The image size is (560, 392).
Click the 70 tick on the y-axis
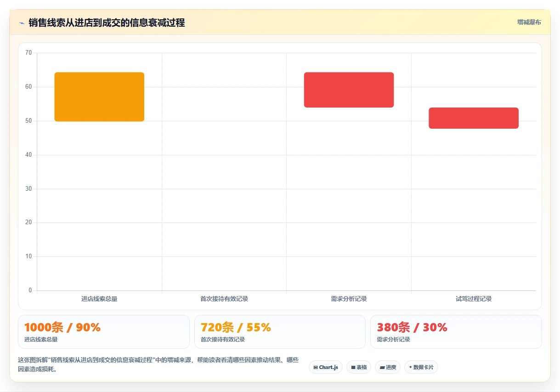(x=28, y=53)
